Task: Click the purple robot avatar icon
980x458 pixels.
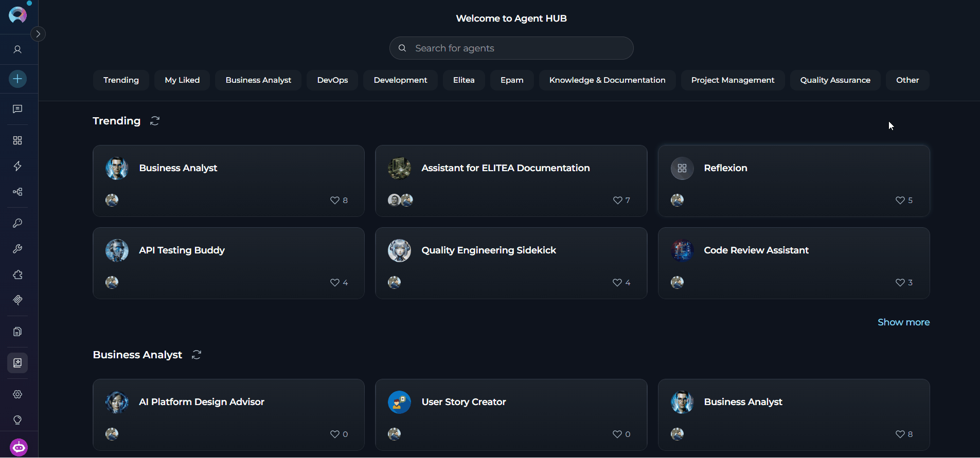Action: click(19, 447)
